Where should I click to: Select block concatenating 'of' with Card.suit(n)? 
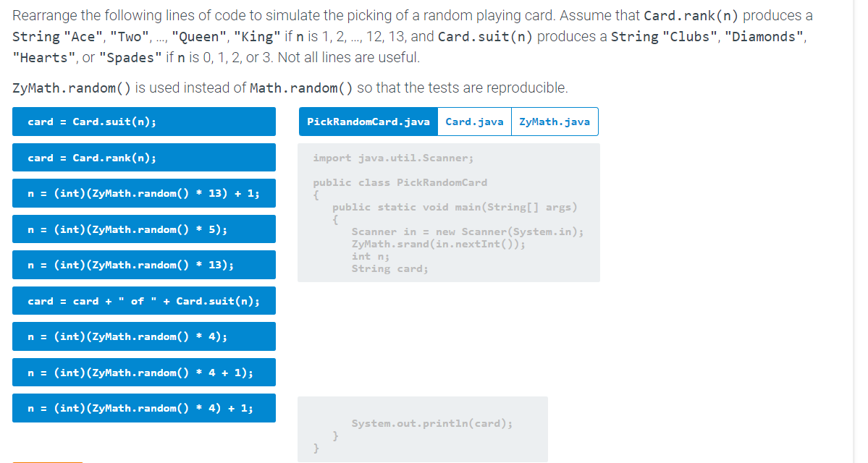point(144,300)
